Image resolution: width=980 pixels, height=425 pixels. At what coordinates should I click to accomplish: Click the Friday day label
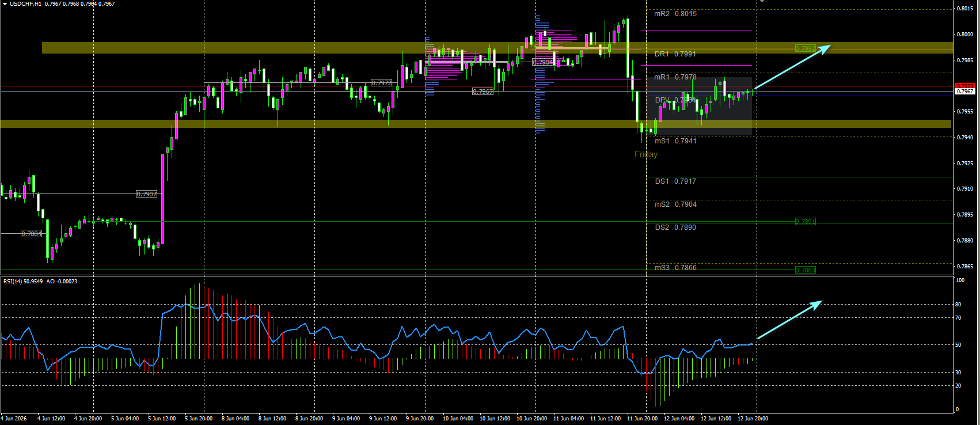(x=646, y=154)
